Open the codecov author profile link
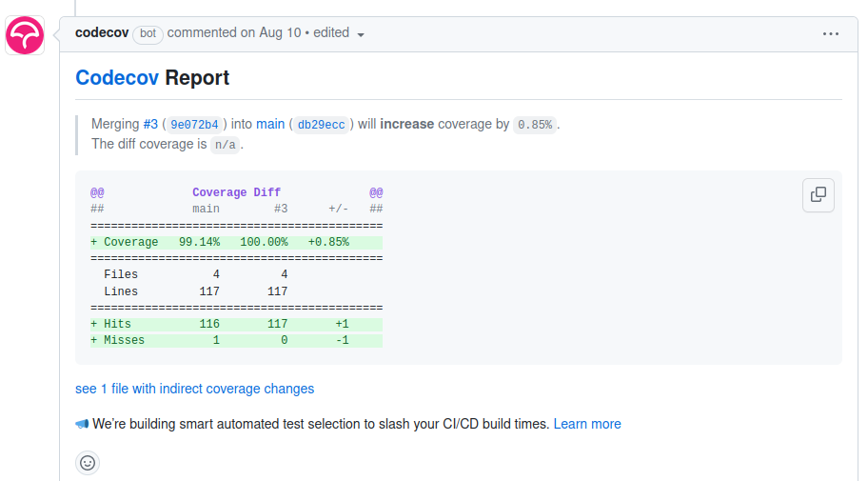The height and width of the screenshot is (481, 868). [x=101, y=32]
